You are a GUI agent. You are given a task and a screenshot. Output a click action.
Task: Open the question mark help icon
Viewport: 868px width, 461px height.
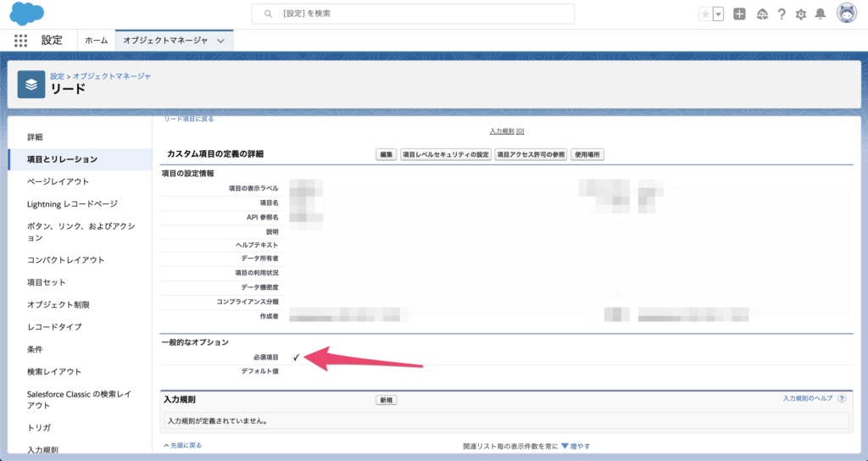pyautogui.click(x=781, y=14)
